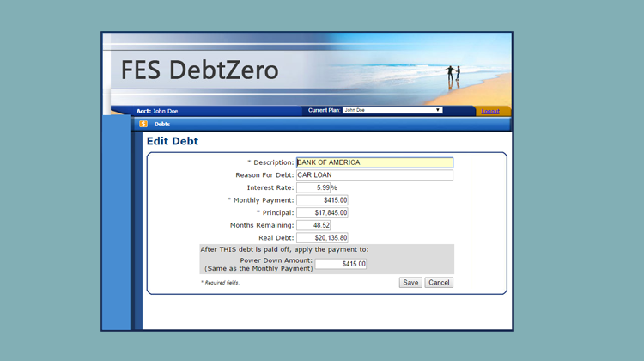644x361 pixels.
Task: Click the Required fields footnote
Action: (220, 282)
